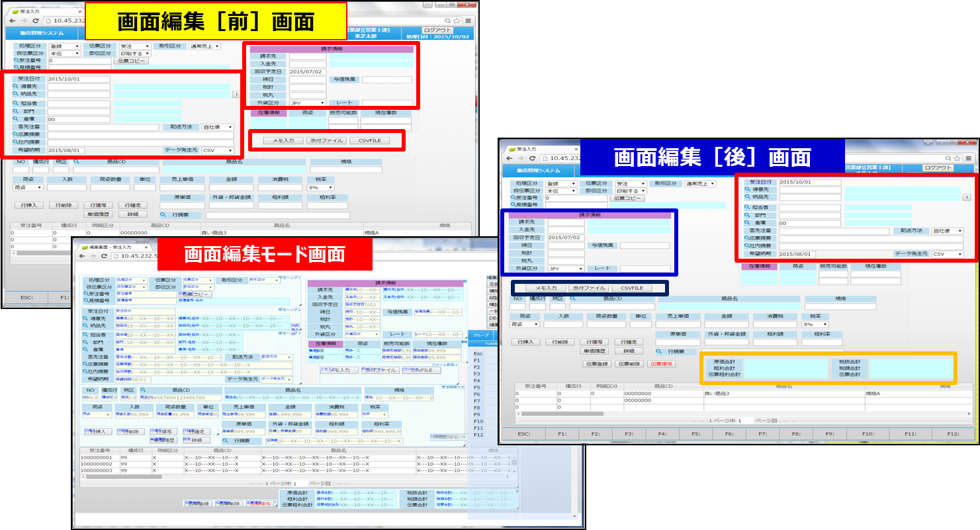Click the 部門 search icon in the before-edit window
Viewport: 980px width, 530px height.
click(15, 112)
